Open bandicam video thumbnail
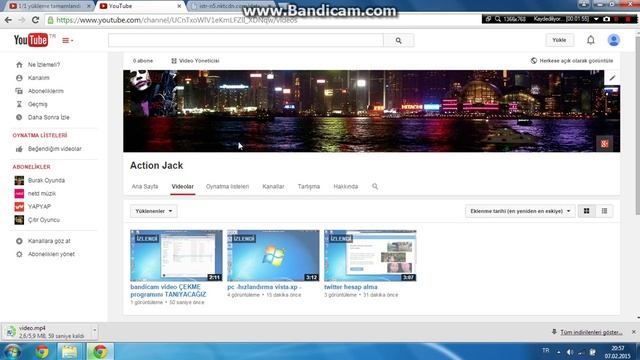This screenshot has width=640, height=360. (176, 256)
